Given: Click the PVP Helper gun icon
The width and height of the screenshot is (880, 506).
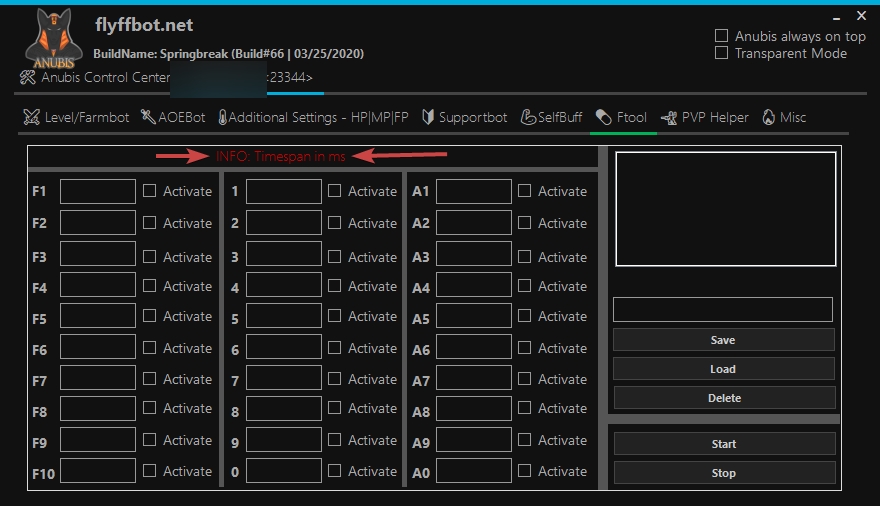Looking at the screenshot, I should coord(669,118).
